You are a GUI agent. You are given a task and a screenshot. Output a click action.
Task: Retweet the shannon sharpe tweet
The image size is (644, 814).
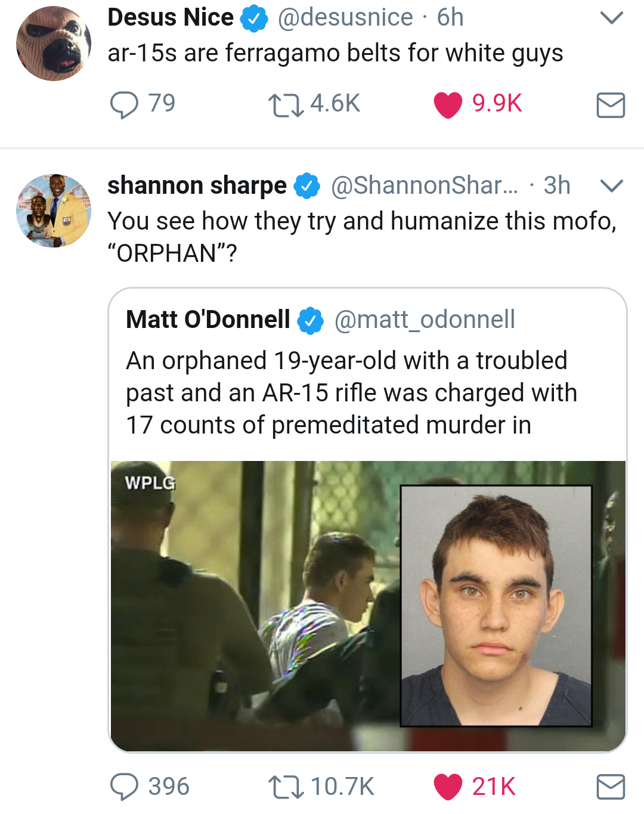tap(285, 787)
